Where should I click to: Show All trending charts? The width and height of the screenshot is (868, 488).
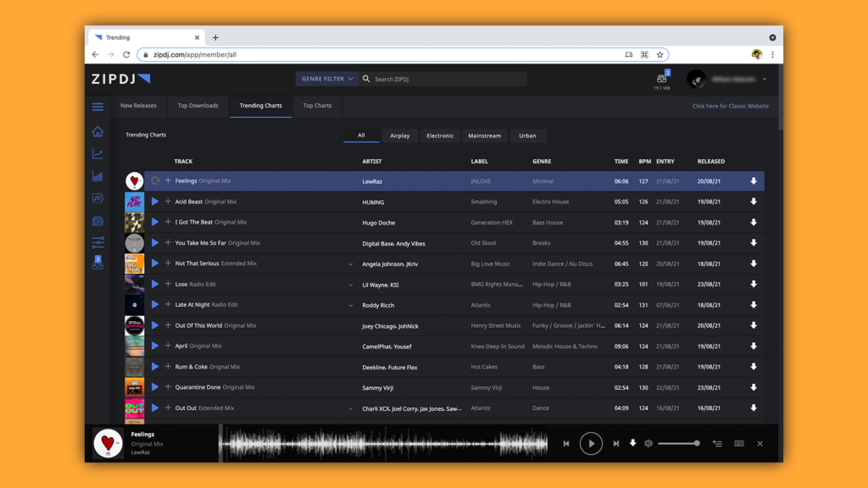pos(361,136)
